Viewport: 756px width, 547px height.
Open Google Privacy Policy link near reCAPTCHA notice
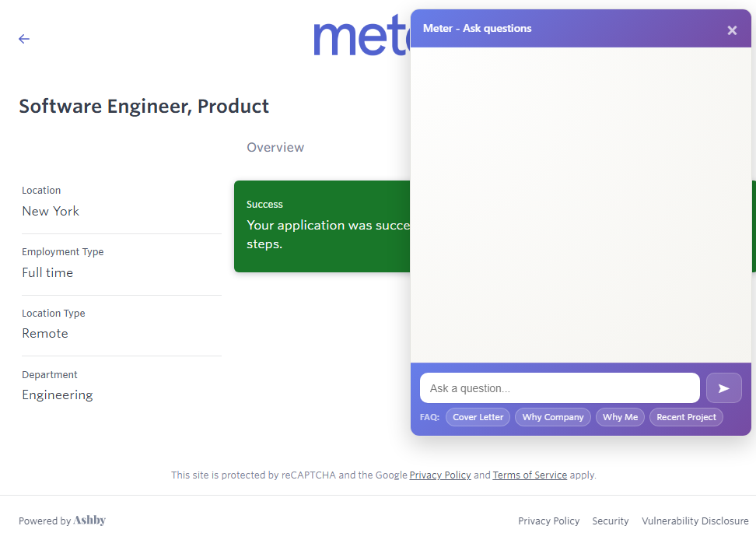point(440,475)
